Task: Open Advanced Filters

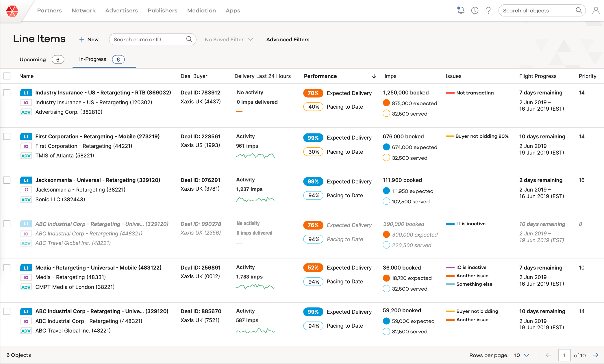Action: click(x=288, y=39)
